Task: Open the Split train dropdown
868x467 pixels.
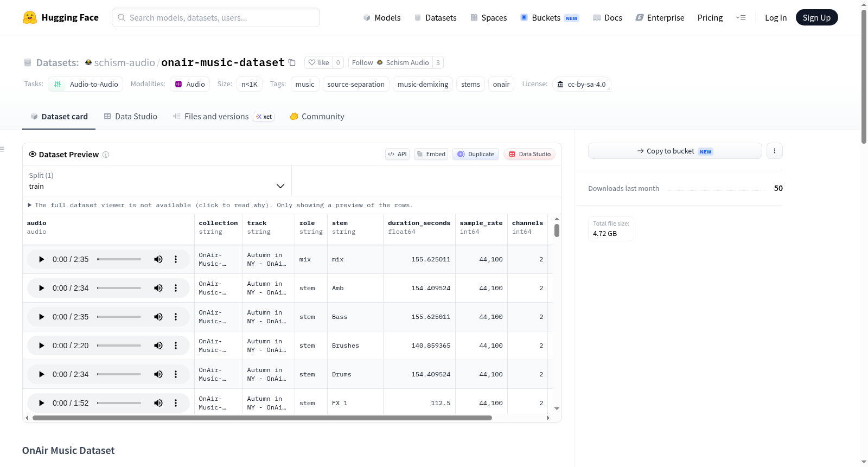Action: (x=157, y=181)
